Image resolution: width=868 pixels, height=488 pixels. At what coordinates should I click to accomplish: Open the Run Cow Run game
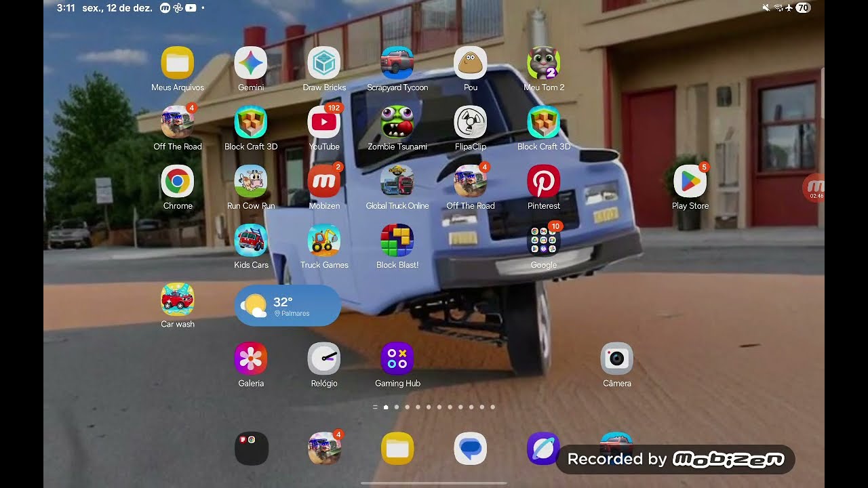click(x=251, y=181)
